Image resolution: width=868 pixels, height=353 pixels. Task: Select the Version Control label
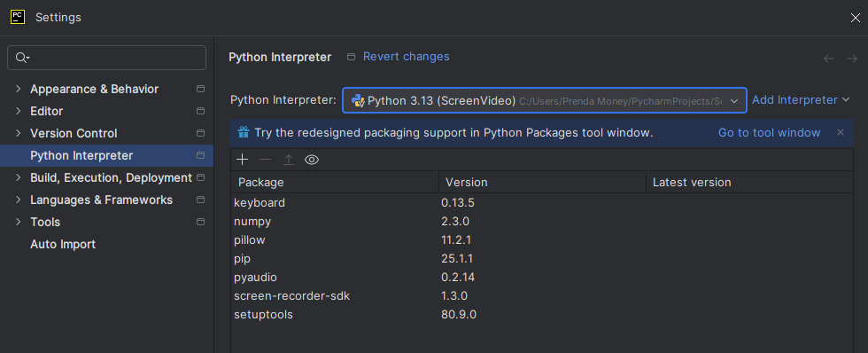point(74,133)
